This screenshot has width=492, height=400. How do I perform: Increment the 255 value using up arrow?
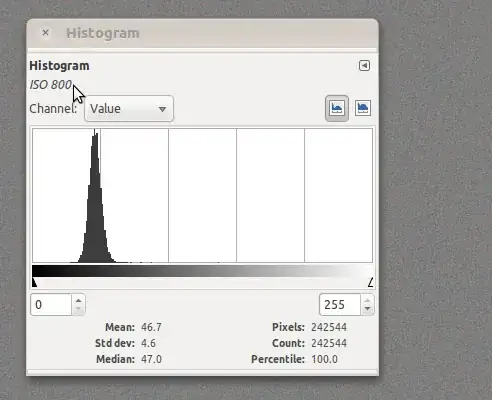click(367, 300)
